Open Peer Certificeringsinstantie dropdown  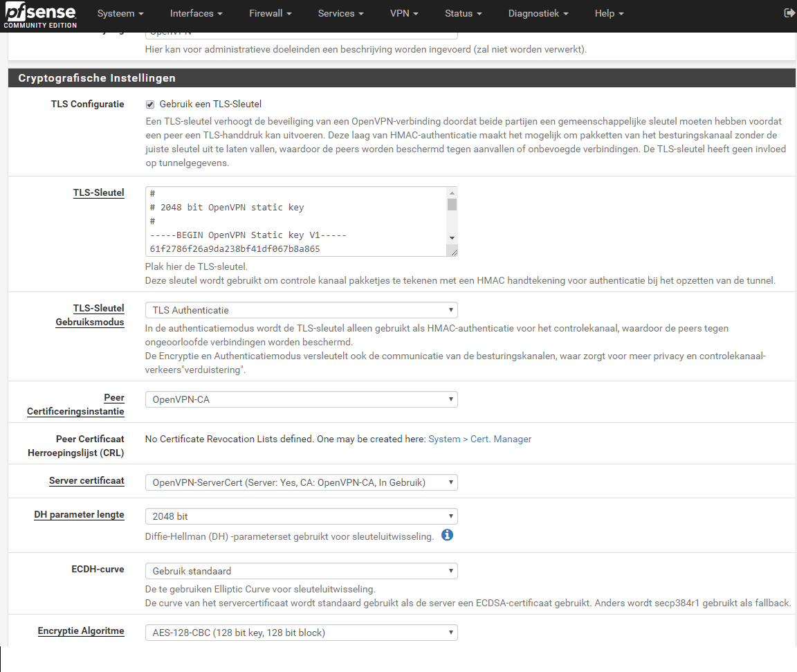pos(302,399)
